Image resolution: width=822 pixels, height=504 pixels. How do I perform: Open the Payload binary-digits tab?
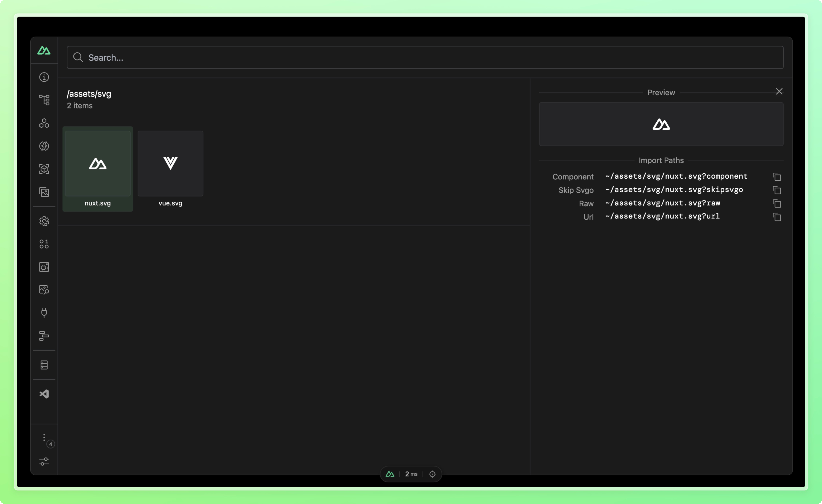click(x=44, y=244)
